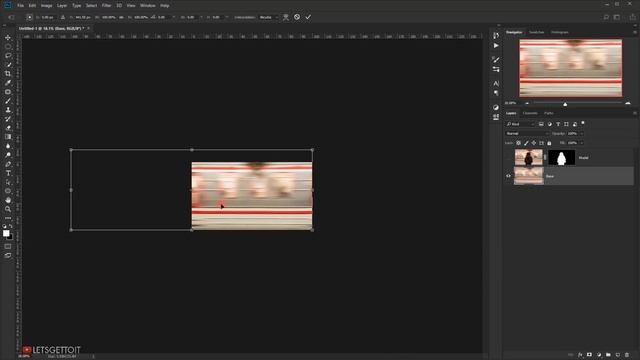Select the Brush tool
The width and height of the screenshot is (640, 360).
[8, 101]
